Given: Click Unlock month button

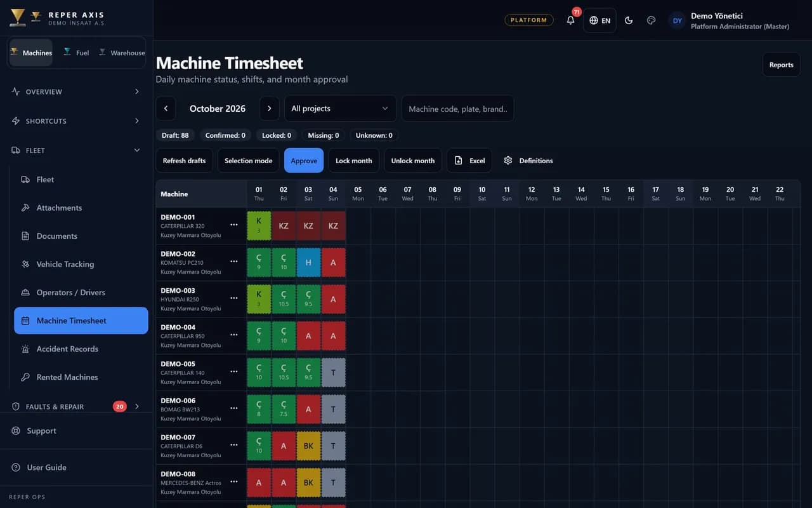Looking at the screenshot, I should (x=413, y=161).
